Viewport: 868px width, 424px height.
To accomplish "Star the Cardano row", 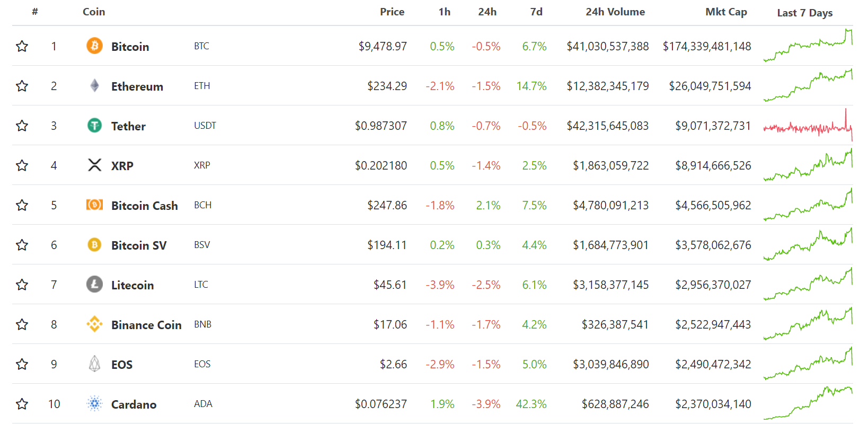I will (22, 404).
